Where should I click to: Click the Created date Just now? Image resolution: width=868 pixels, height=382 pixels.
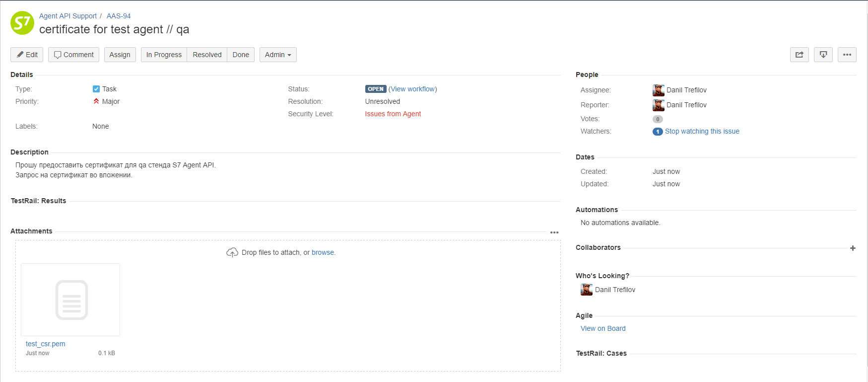coord(666,171)
